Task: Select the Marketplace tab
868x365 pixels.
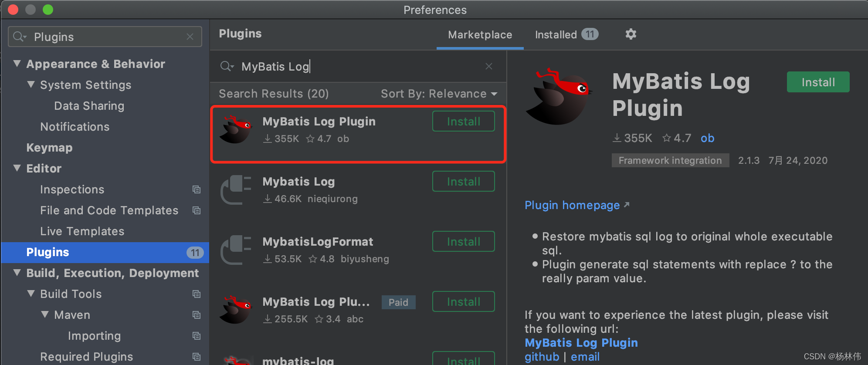Action: point(479,35)
